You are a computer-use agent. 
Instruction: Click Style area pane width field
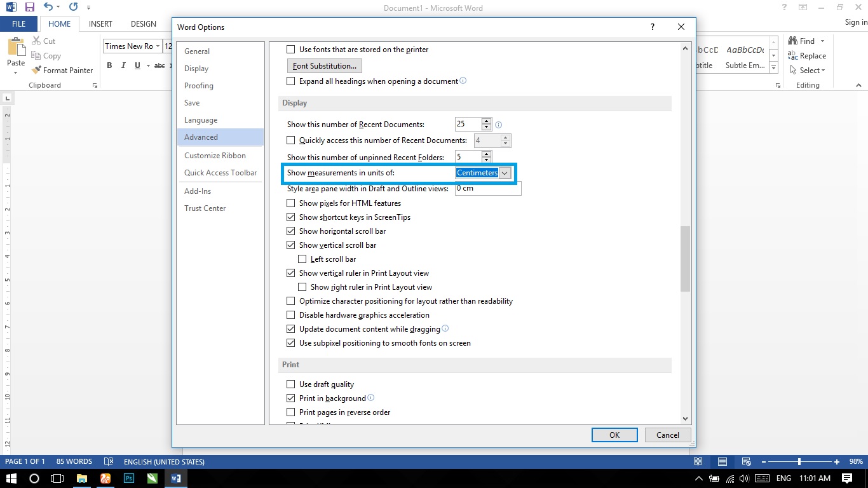(x=488, y=189)
